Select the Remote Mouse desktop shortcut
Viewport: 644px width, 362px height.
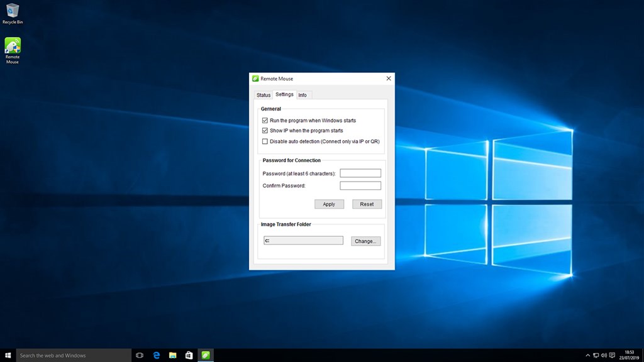pyautogui.click(x=13, y=50)
